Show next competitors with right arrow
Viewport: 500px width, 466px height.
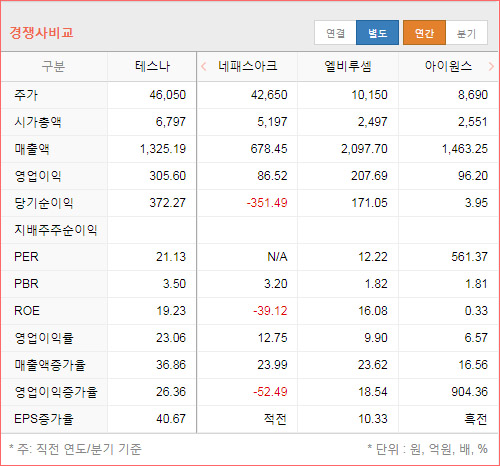click(x=491, y=66)
